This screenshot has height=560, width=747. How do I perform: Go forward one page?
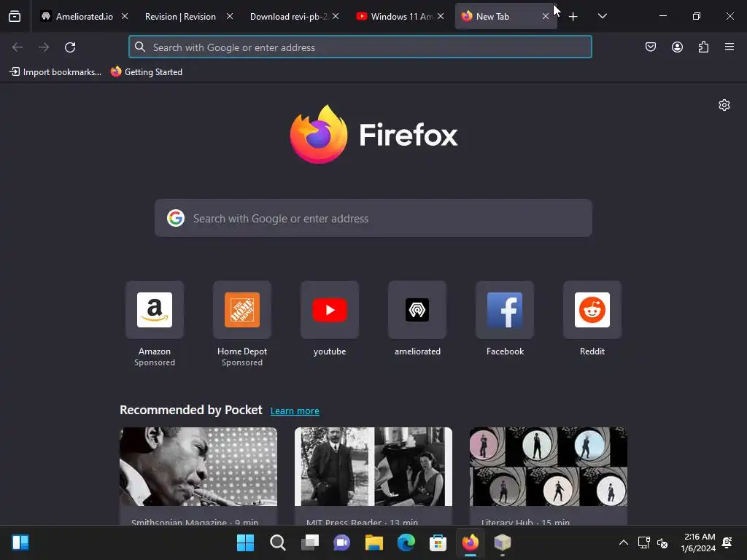44,47
